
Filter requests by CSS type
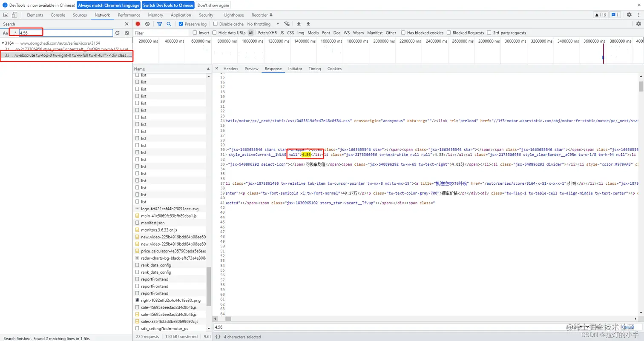[290, 33]
